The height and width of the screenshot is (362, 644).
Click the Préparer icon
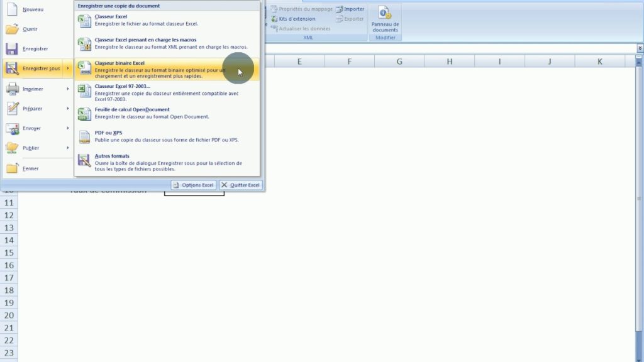tap(12, 108)
